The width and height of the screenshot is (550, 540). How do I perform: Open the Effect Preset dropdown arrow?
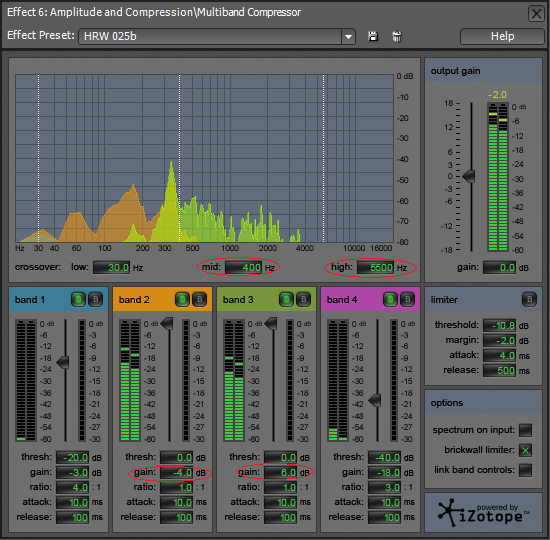(348, 36)
